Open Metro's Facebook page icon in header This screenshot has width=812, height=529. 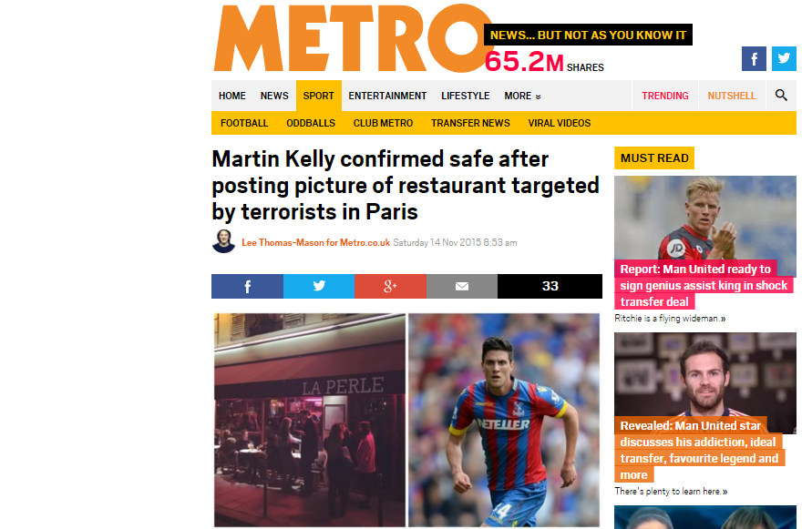[754, 58]
